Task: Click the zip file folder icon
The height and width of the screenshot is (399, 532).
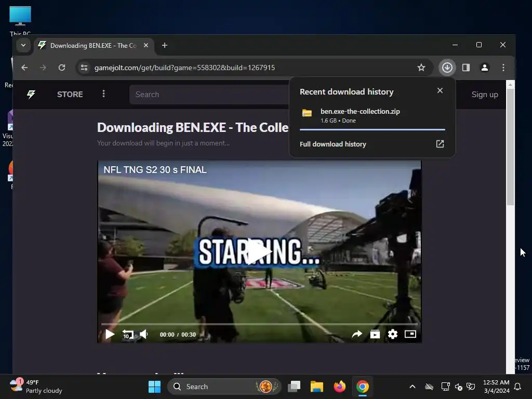Action: click(x=307, y=113)
